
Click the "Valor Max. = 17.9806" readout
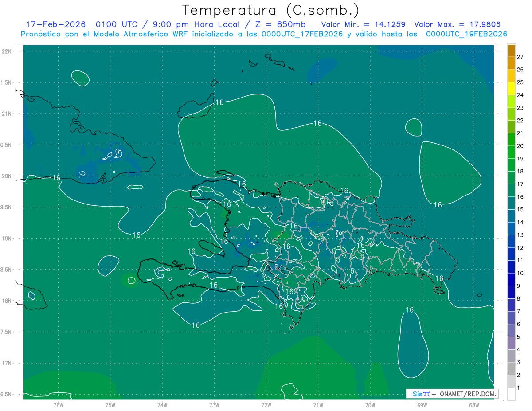coord(457,24)
